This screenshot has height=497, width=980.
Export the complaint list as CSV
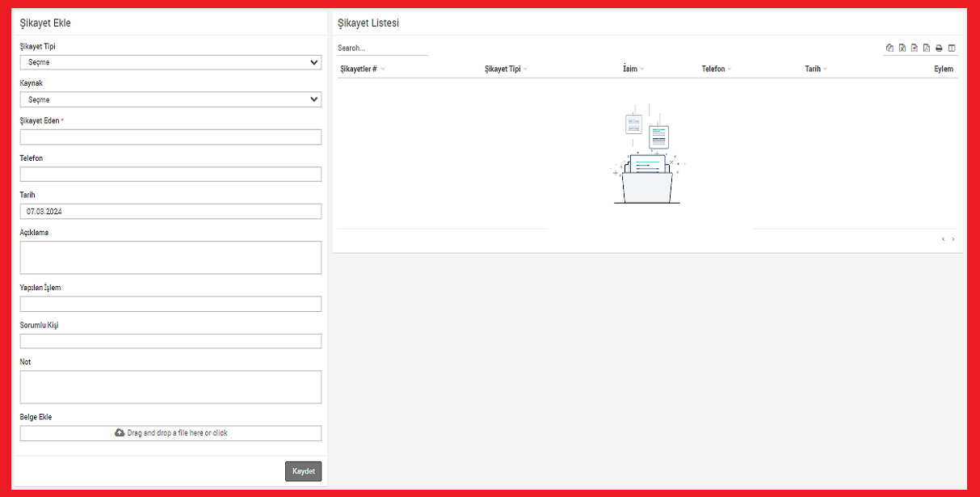click(x=914, y=48)
